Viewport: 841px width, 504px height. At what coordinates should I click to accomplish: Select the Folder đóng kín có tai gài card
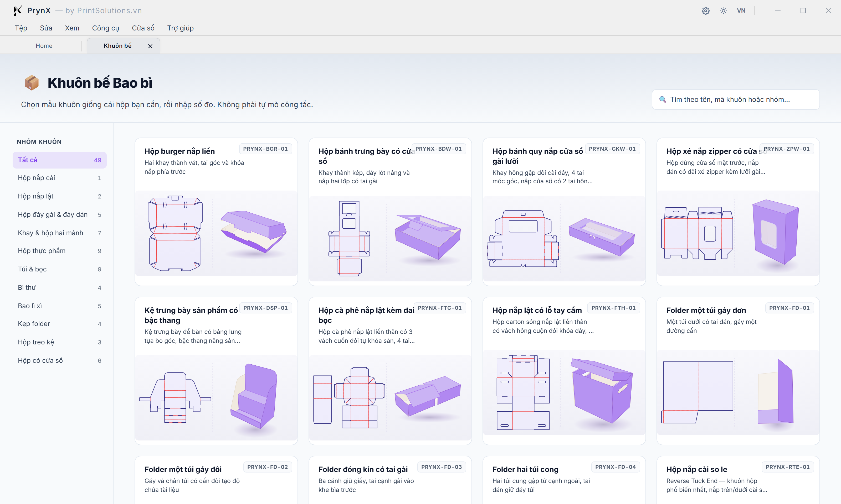(x=390, y=480)
